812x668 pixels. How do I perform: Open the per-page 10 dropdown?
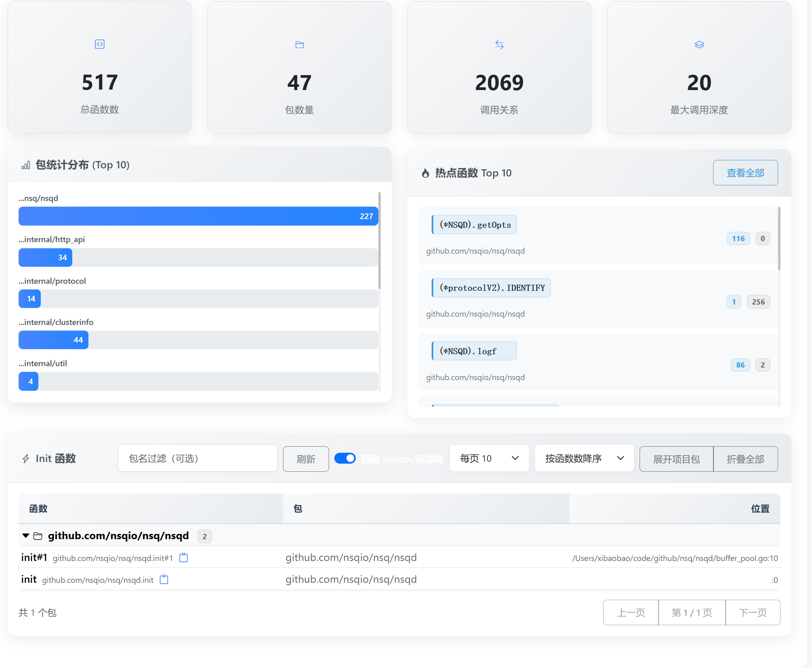[x=489, y=458]
